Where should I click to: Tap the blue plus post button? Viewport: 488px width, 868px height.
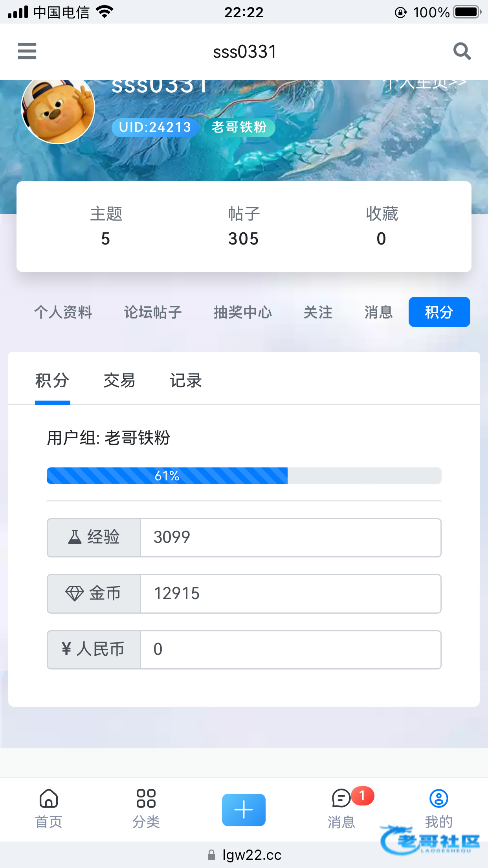244,810
